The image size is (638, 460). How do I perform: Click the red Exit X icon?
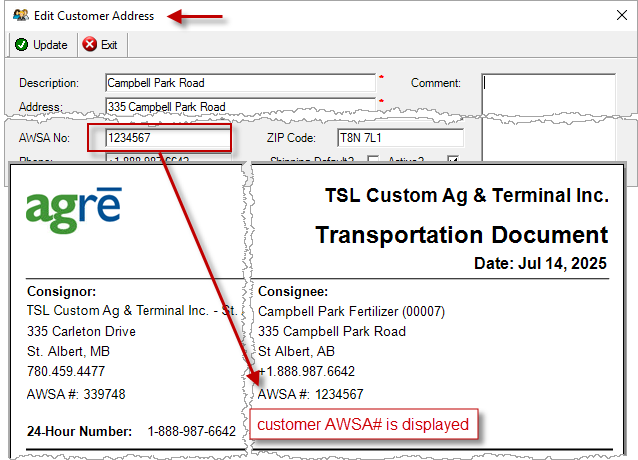90,44
